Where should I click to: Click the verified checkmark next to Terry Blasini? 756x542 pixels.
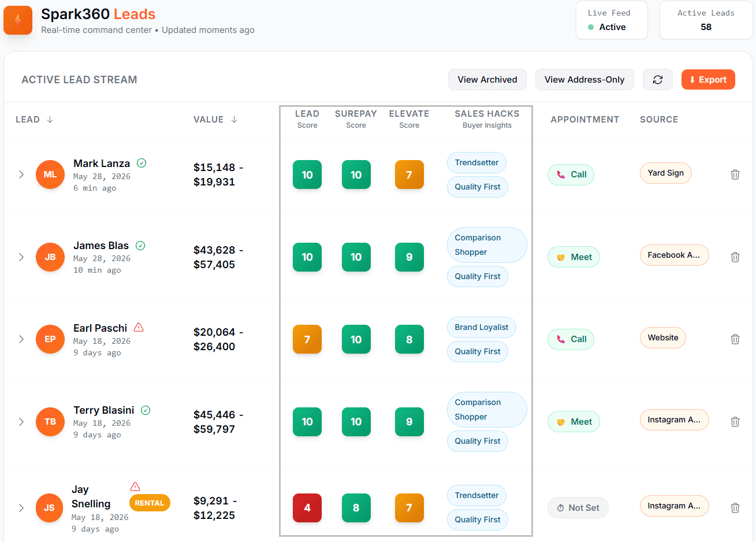coord(146,410)
